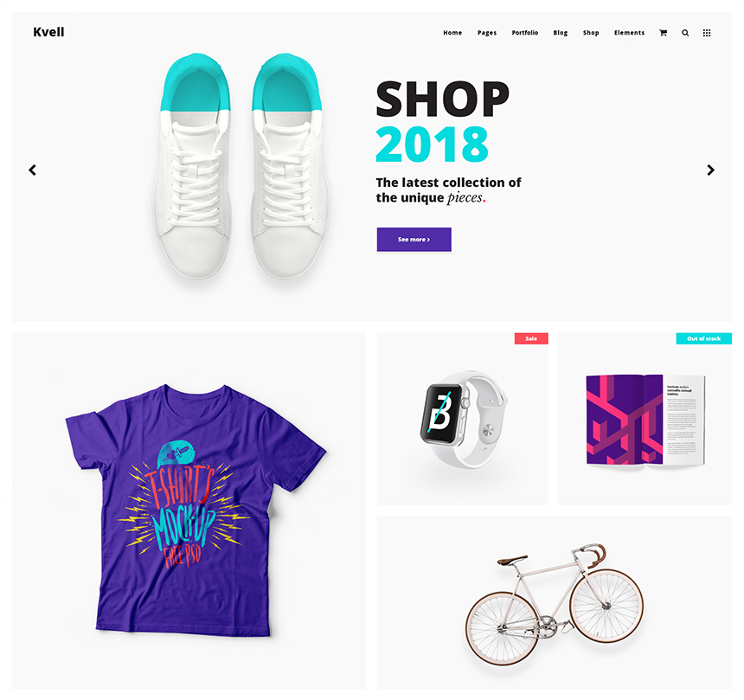
Task: Click the Out of stock label
Action: pyautogui.click(x=703, y=338)
